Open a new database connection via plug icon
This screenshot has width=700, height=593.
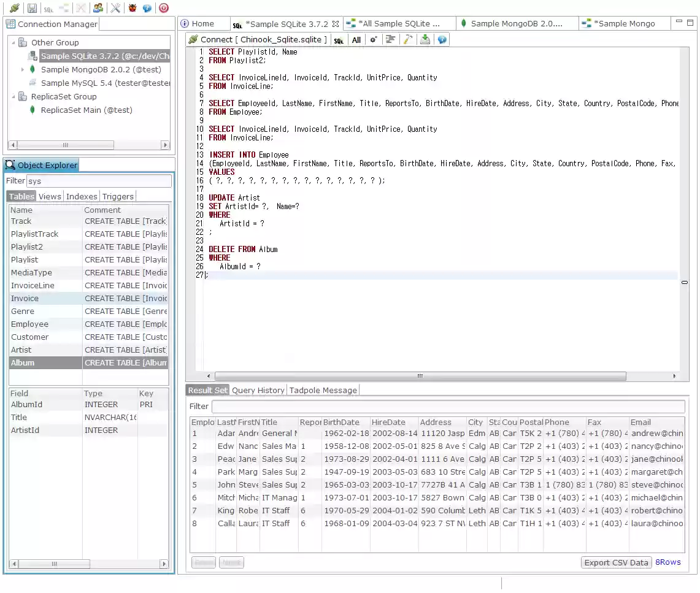click(14, 8)
